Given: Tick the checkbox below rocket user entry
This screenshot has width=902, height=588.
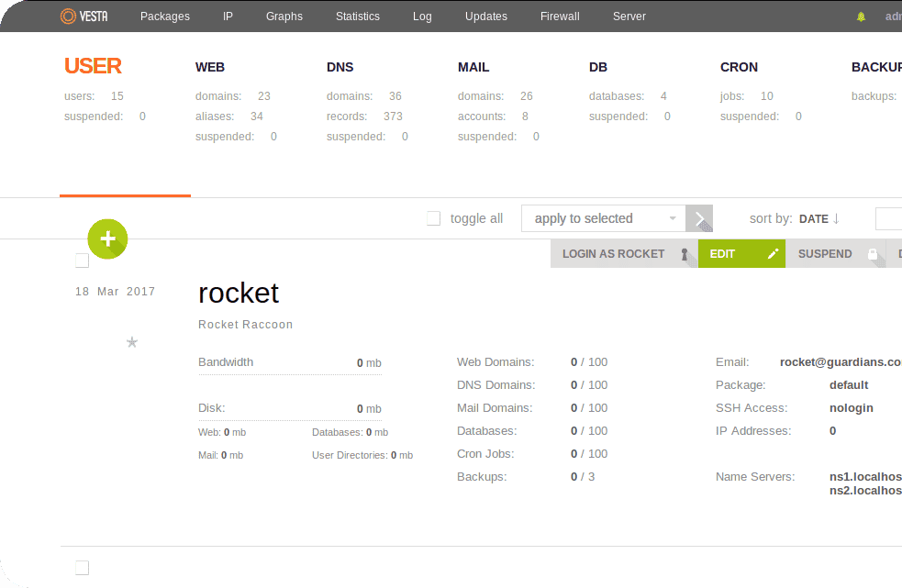Looking at the screenshot, I should [82, 568].
